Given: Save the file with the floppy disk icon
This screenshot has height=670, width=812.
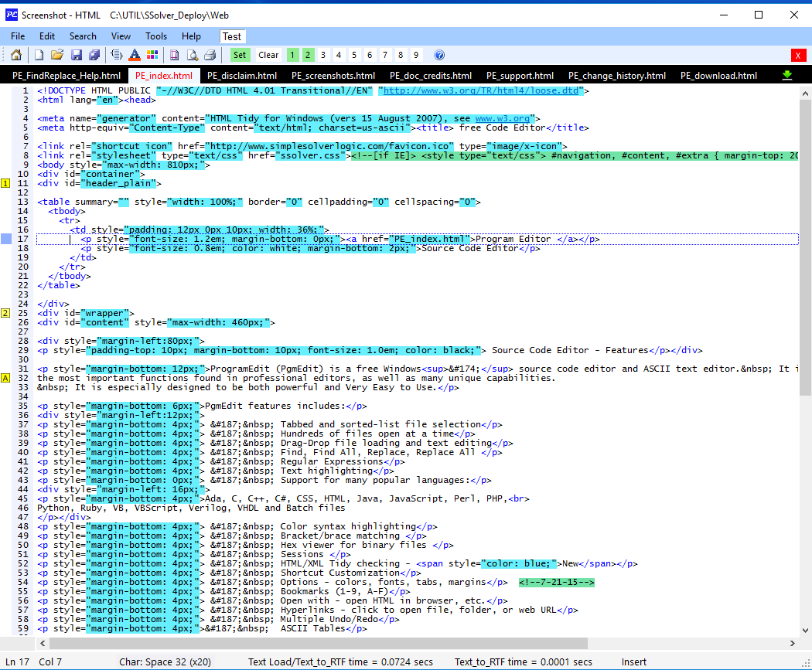Looking at the screenshot, I should pyautogui.click(x=76, y=55).
